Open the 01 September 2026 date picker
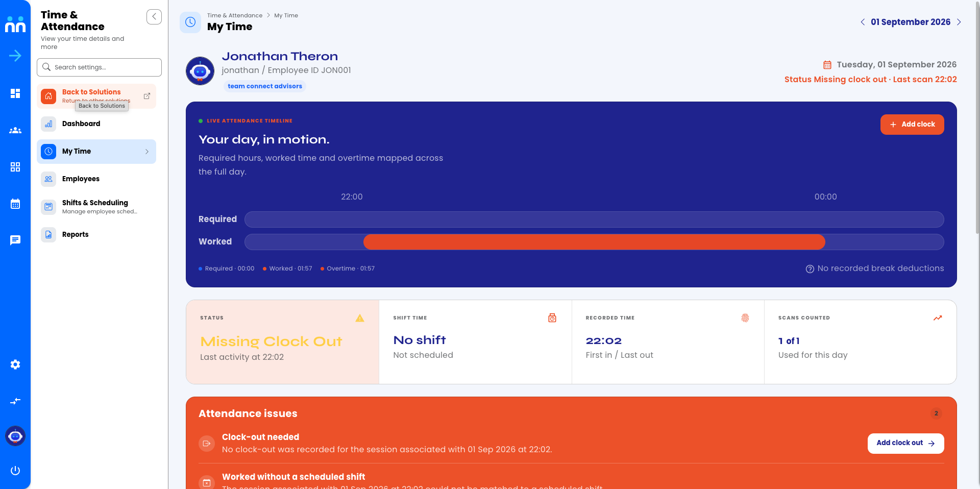The height and width of the screenshot is (489, 980). click(911, 22)
